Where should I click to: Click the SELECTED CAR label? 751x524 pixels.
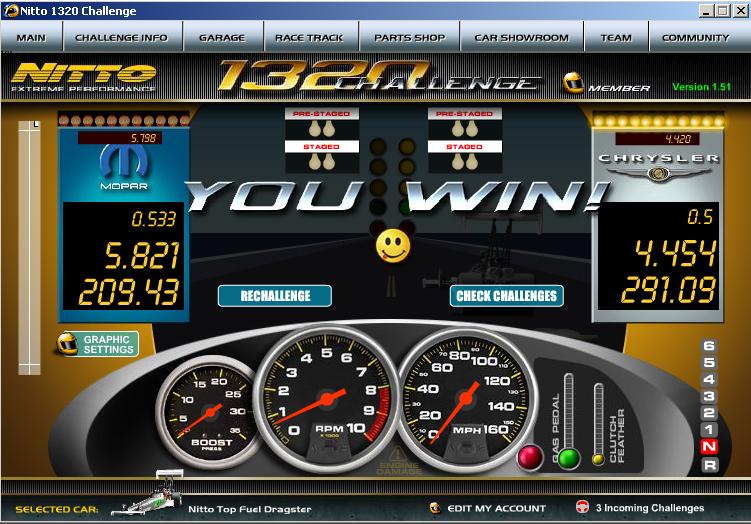click(x=57, y=509)
